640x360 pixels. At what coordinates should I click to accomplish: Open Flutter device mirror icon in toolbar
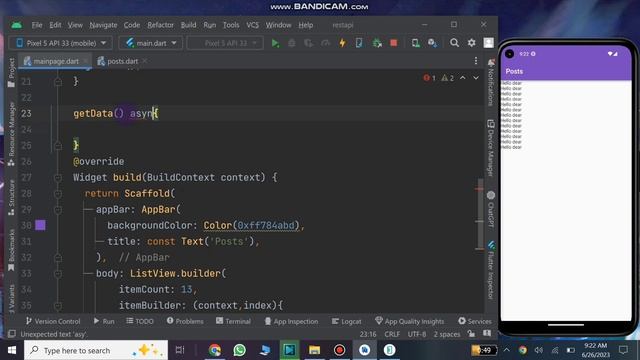click(x=359, y=43)
